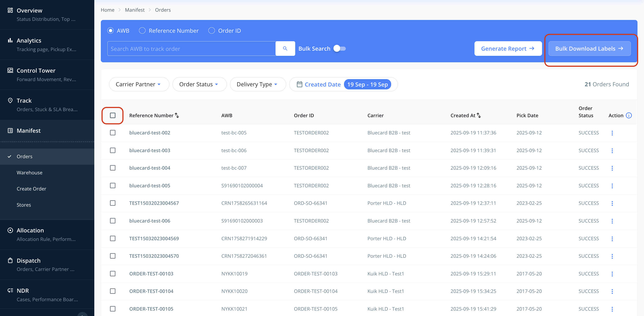This screenshot has width=644, height=316.
Task: Click the Action column info icon
Action: coord(629,115)
